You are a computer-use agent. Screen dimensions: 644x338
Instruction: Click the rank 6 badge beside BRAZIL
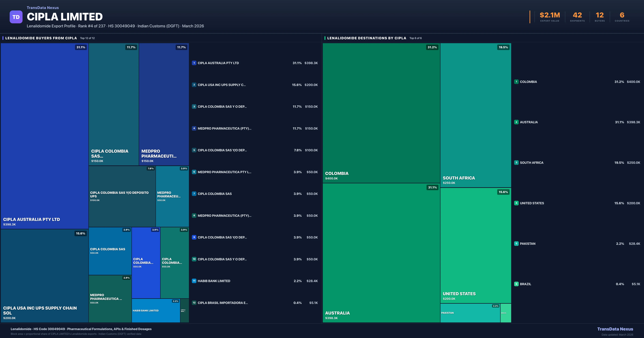[516, 284]
